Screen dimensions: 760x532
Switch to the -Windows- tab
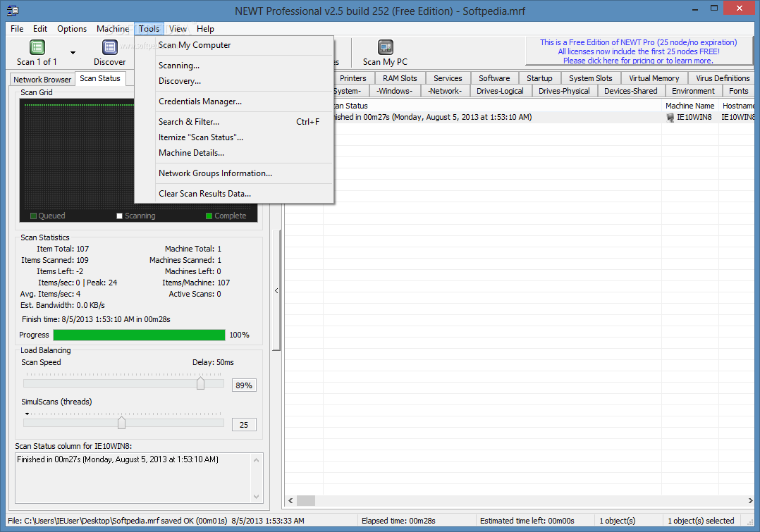pos(395,91)
